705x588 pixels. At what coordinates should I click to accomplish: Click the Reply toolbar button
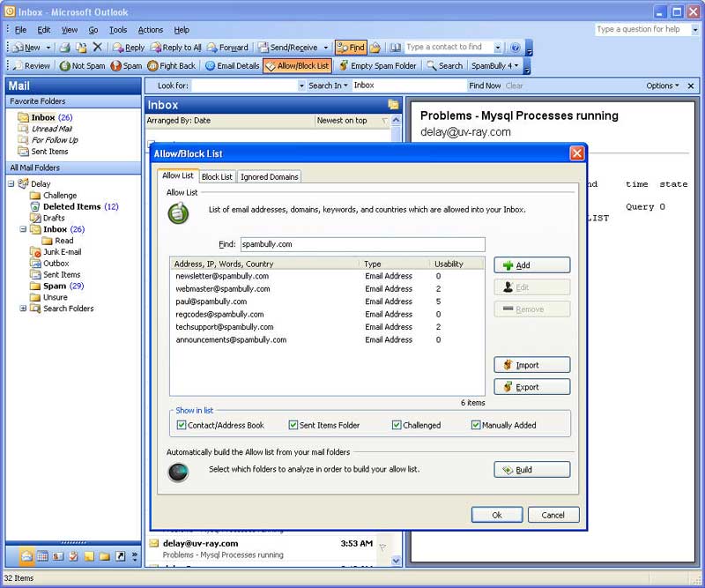pos(129,48)
